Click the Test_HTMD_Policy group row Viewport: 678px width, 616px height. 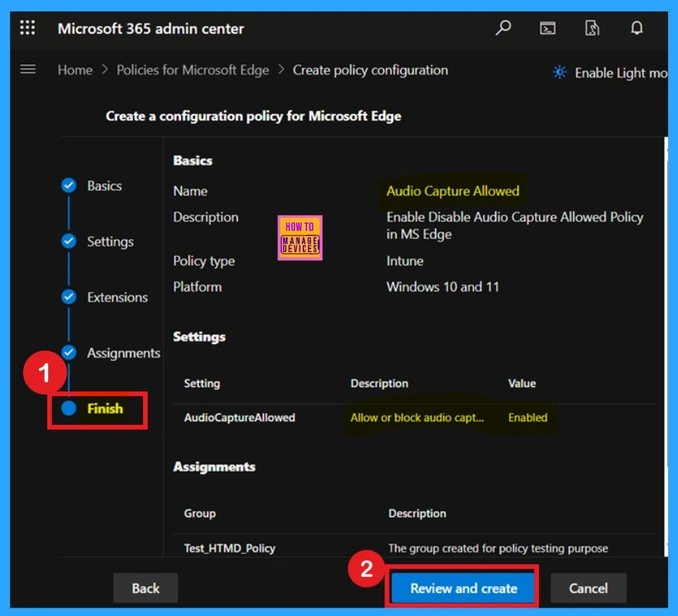(414, 547)
